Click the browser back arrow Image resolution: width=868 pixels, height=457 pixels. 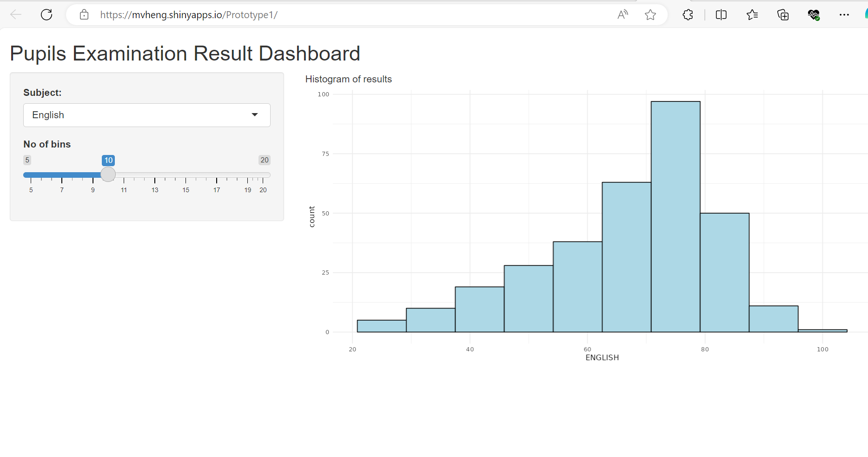[x=16, y=15]
